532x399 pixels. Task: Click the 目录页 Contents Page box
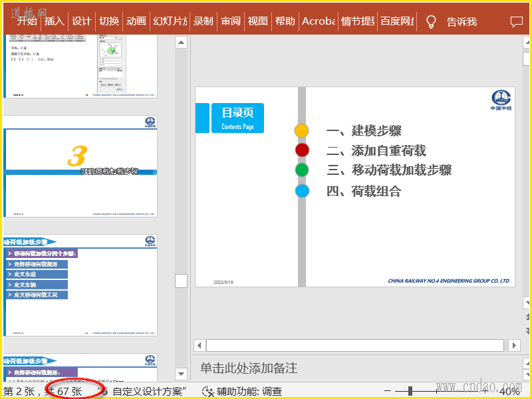click(237, 118)
